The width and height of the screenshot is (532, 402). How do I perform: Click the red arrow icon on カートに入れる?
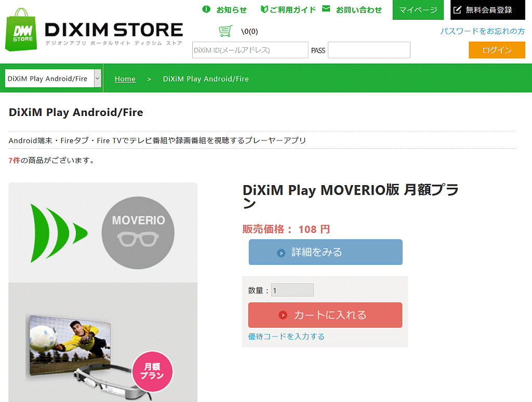(x=283, y=315)
